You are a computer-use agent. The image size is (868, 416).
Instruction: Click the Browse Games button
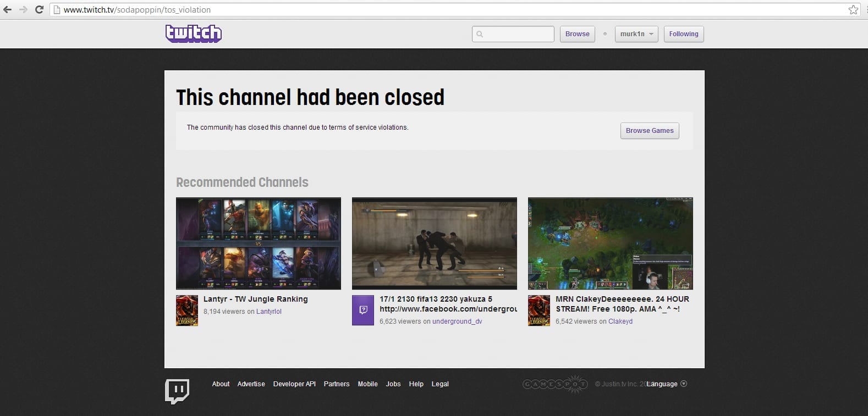(x=650, y=131)
